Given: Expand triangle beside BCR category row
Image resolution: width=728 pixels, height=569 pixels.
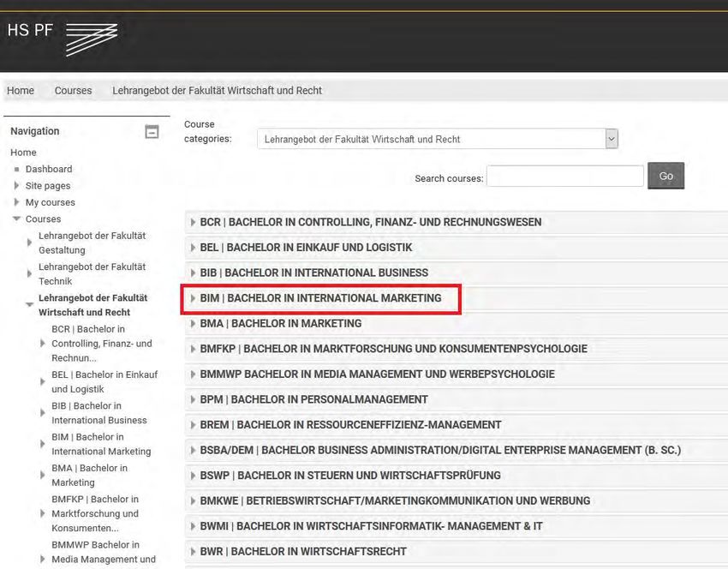Looking at the screenshot, I should [x=193, y=222].
